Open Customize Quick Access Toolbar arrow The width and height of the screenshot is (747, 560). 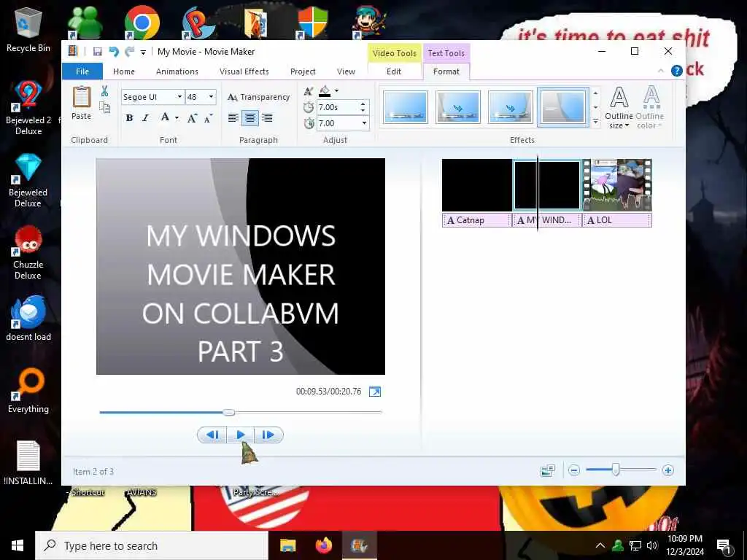(x=143, y=52)
